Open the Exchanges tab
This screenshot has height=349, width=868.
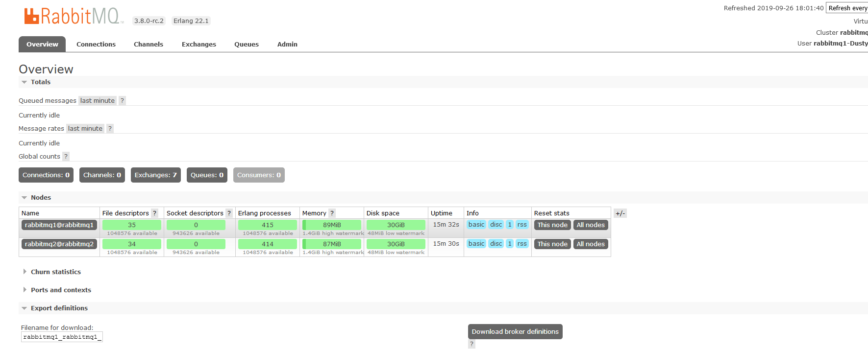click(x=198, y=45)
